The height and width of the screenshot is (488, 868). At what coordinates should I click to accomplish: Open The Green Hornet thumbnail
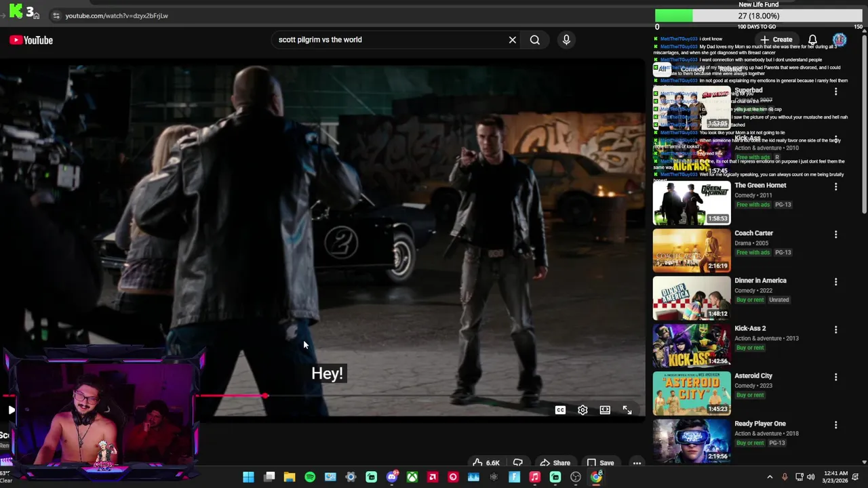pos(692,203)
